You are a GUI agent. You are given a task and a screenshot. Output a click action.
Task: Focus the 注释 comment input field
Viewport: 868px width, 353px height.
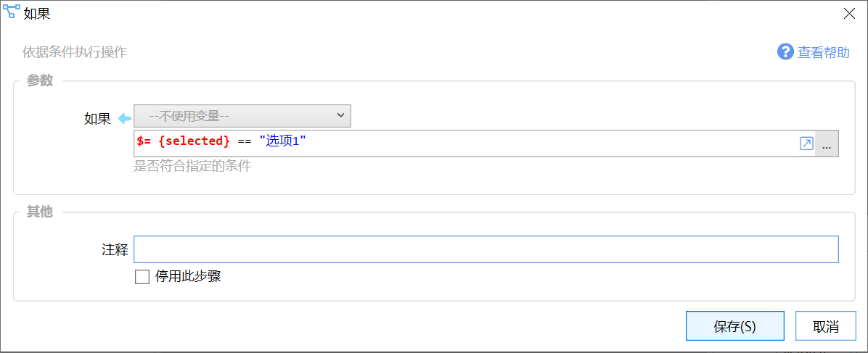click(x=486, y=249)
